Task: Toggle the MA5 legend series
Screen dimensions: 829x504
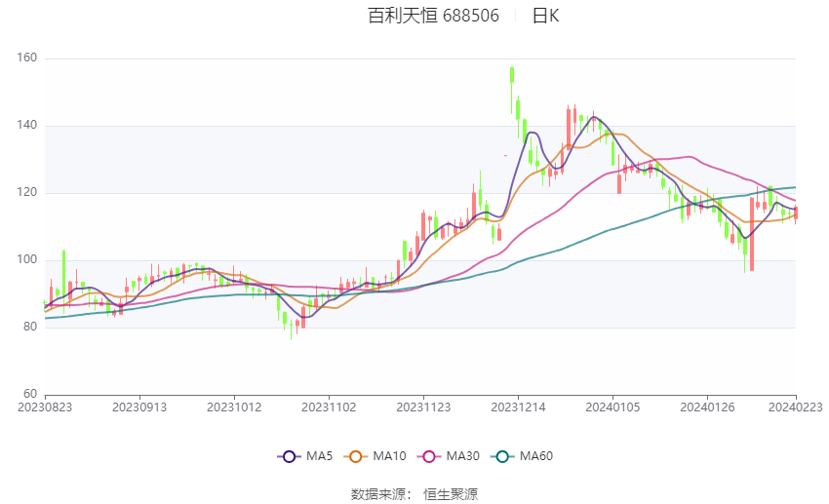Action: 305,456
